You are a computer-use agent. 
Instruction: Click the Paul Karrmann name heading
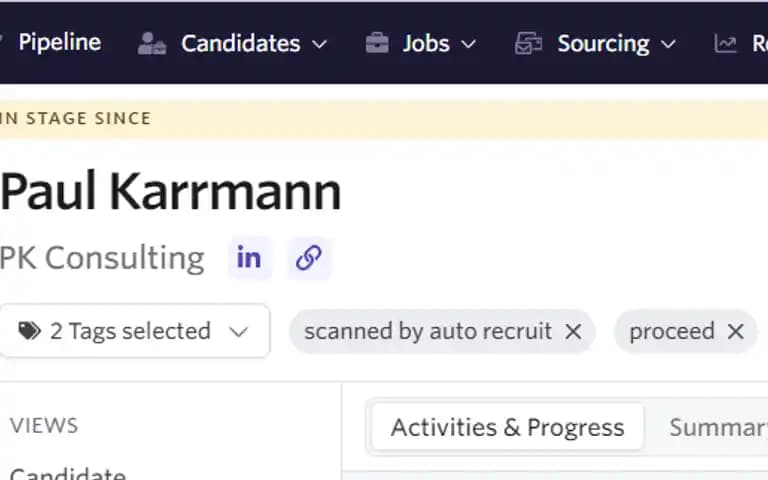(170, 192)
